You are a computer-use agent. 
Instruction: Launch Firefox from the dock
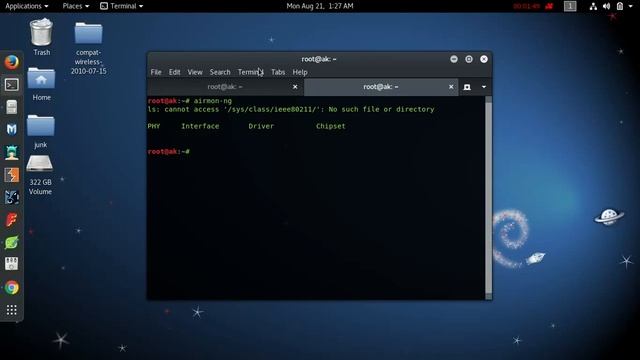[x=11, y=62]
